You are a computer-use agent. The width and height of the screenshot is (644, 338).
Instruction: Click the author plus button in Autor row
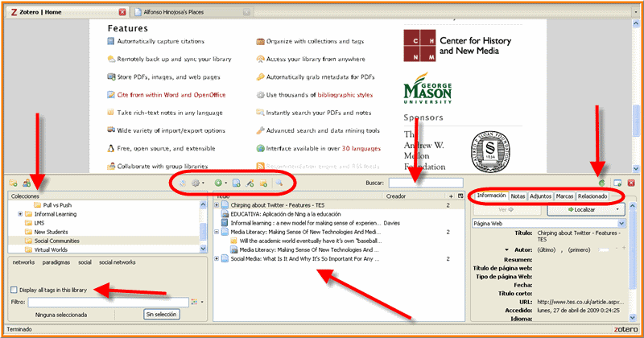[x=624, y=249]
